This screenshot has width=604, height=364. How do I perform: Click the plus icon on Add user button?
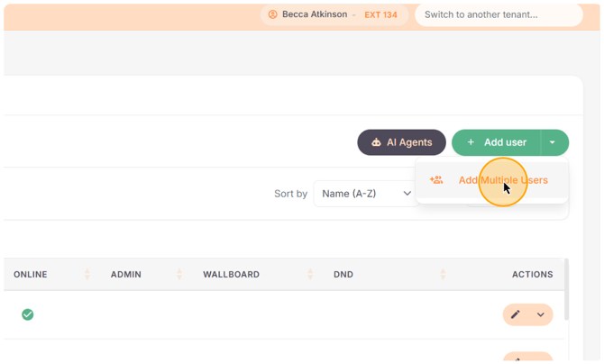[471, 142]
